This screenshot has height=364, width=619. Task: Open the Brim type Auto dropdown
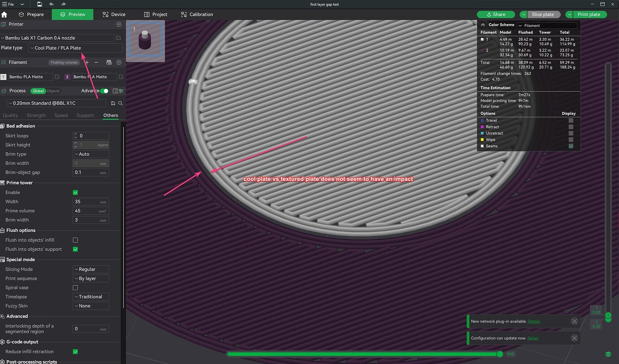(x=91, y=154)
